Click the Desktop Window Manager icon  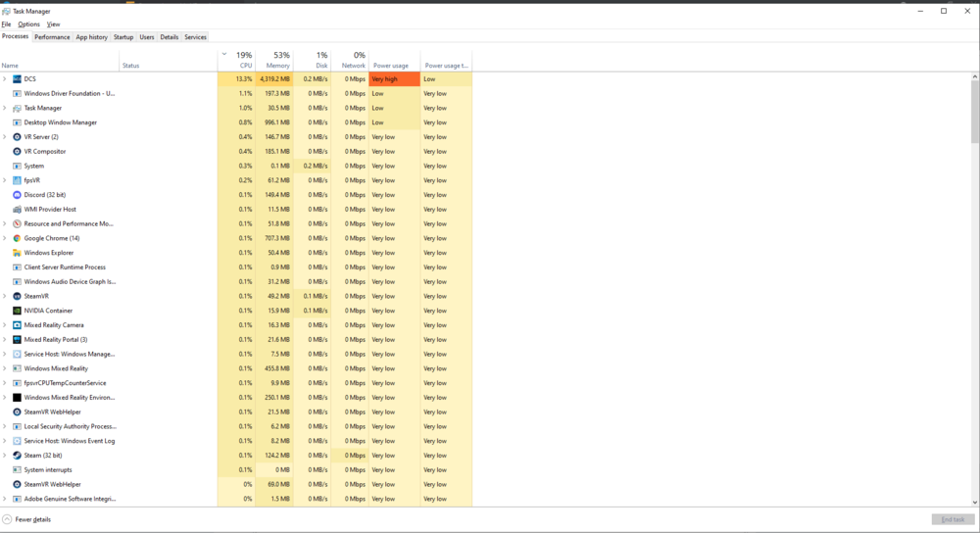click(17, 122)
